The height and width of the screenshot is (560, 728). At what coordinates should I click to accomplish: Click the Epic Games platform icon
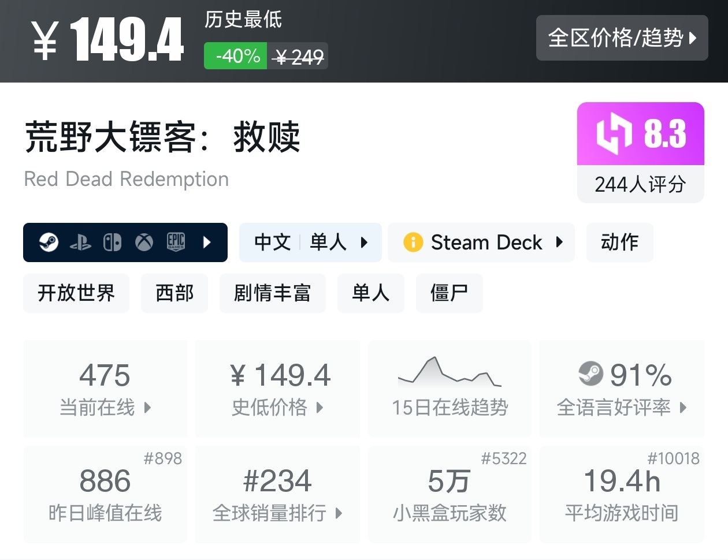(x=176, y=242)
